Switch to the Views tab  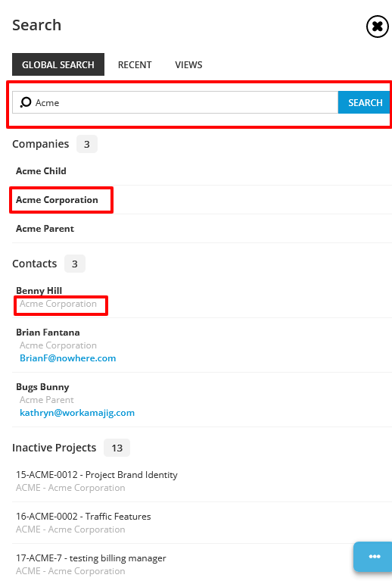[188, 65]
